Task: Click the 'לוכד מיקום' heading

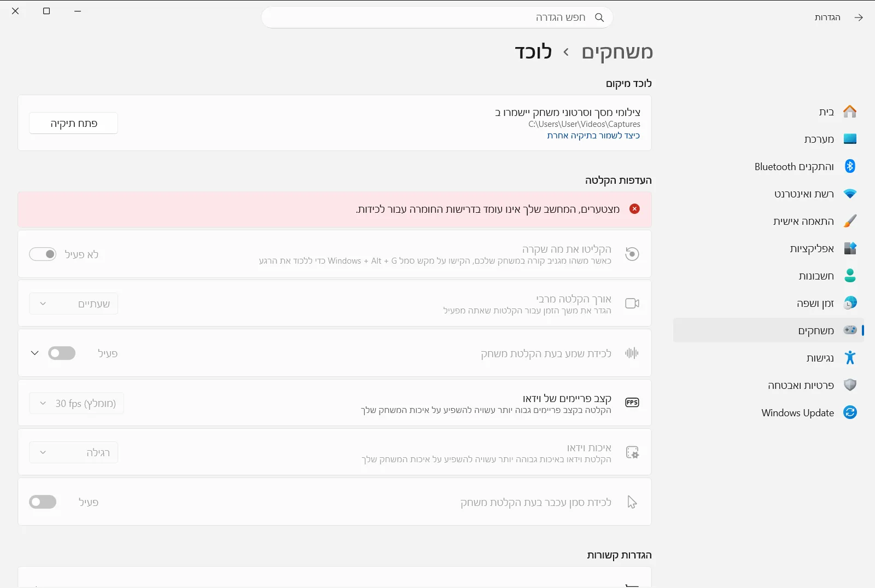Action: click(x=628, y=84)
